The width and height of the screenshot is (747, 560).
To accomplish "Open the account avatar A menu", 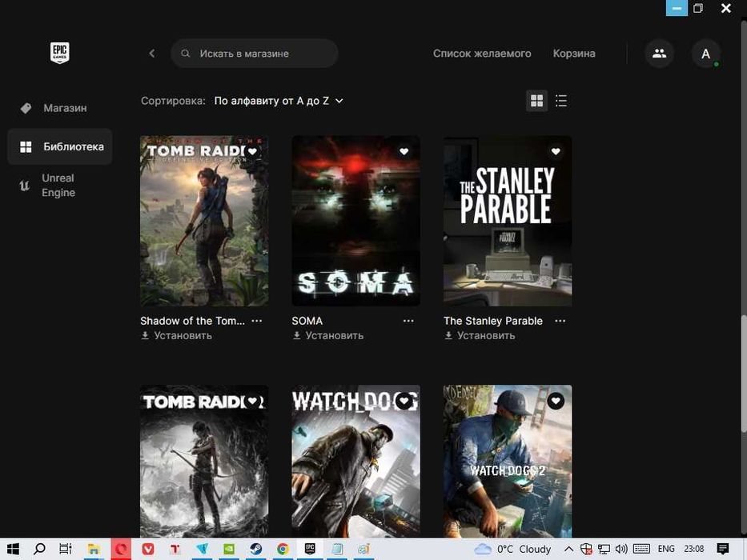I will 705,54.
